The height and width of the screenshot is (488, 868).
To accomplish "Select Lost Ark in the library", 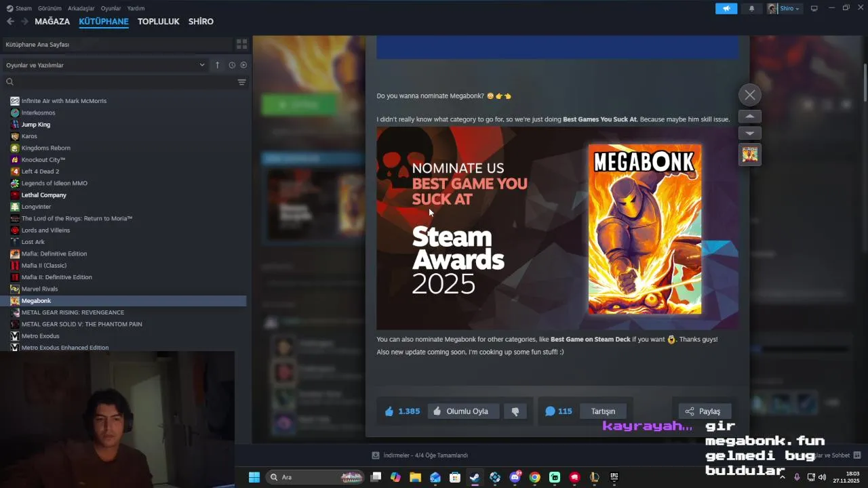I will tap(33, 242).
